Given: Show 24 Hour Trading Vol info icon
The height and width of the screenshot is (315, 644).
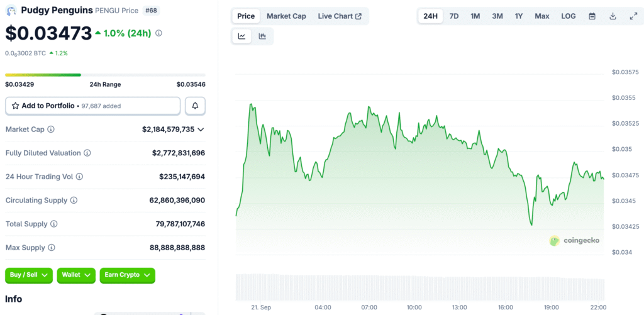Looking at the screenshot, I should coord(79,177).
